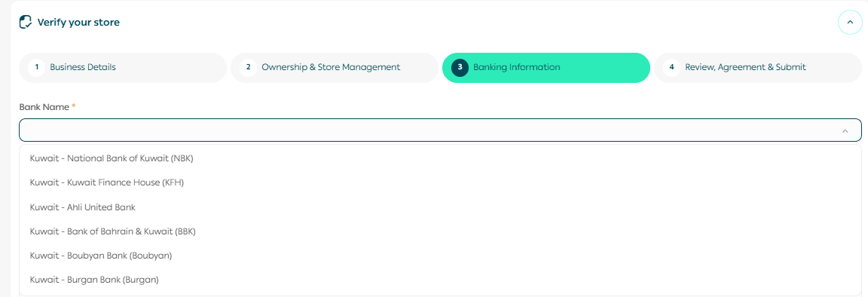Click the Verify your store shield icon
The width and height of the screenshot is (868, 297).
[25, 22]
